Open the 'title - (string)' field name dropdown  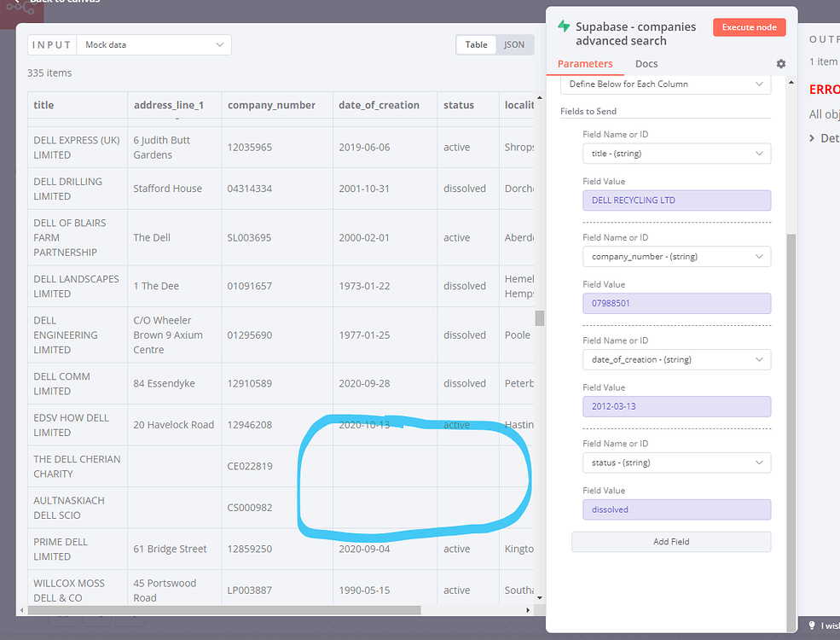pos(676,153)
